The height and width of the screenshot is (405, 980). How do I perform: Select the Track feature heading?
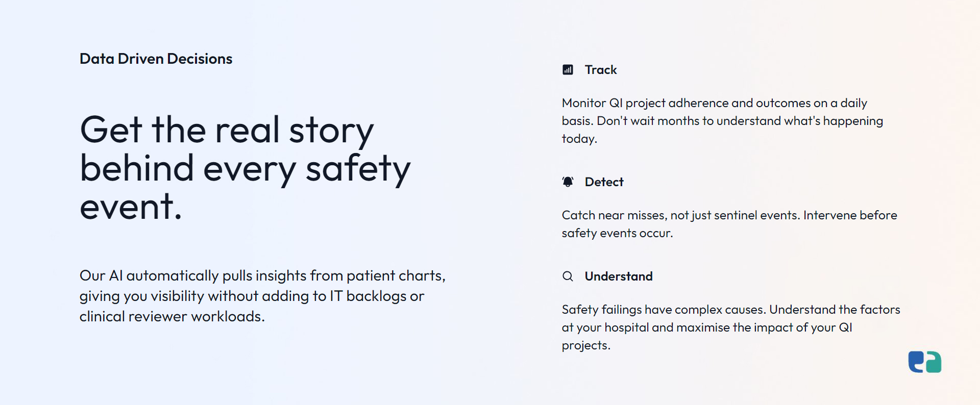(601, 70)
